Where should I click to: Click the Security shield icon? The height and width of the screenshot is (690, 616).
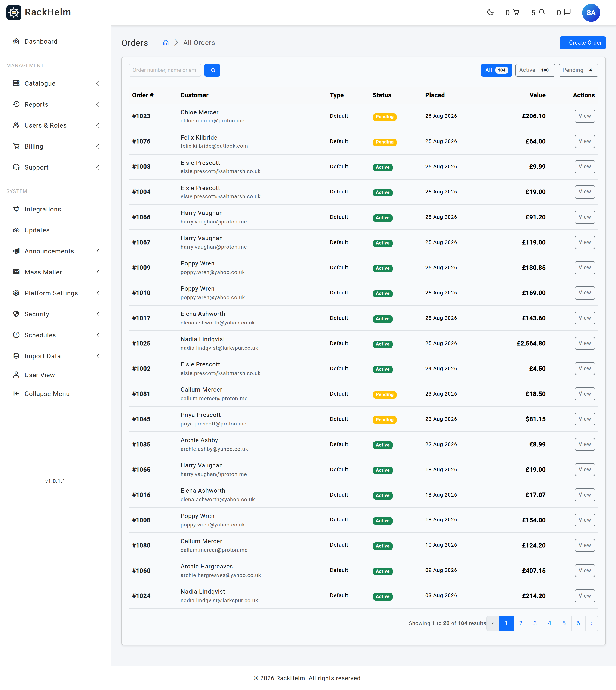pos(16,314)
